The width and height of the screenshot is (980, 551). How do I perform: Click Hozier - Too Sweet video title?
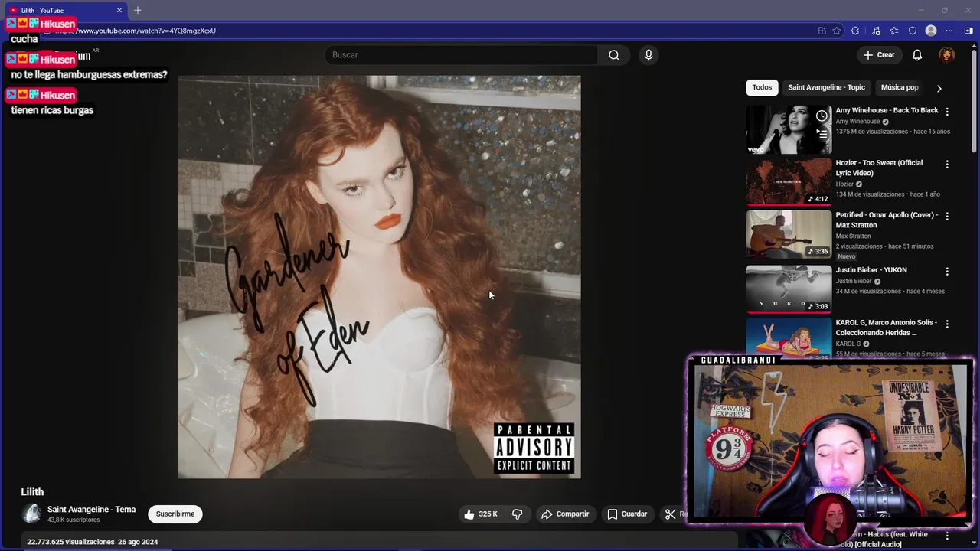(879, 168)
